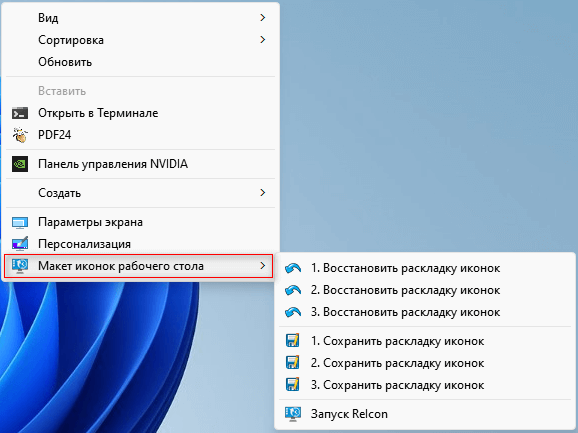
Task: Expand the Сортировка submenu arrow
Action: pos(262,40)
